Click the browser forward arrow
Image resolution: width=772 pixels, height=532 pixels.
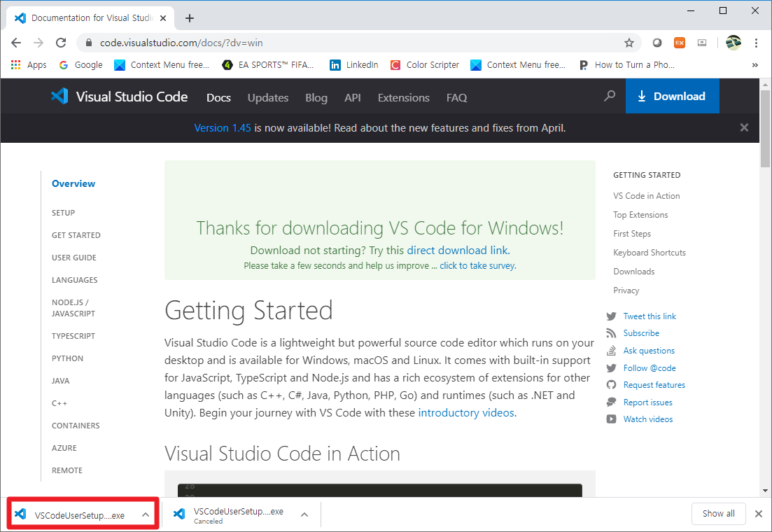(38, 43)
